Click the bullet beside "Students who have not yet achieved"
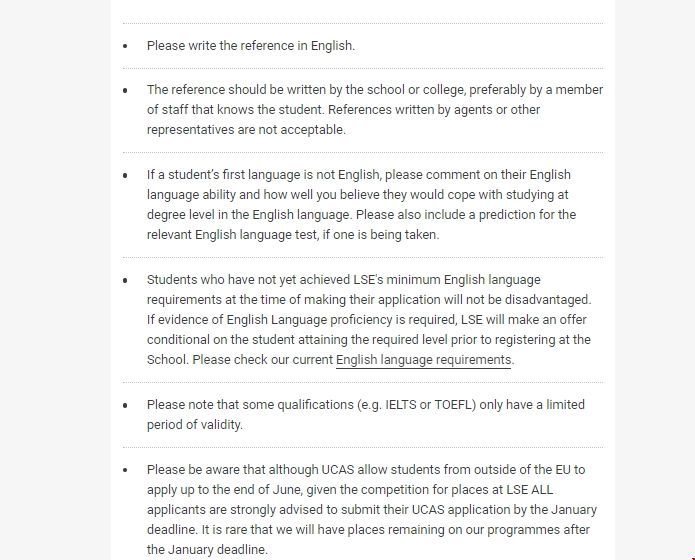Screen dimensions: 695x560 coord(125,280)
